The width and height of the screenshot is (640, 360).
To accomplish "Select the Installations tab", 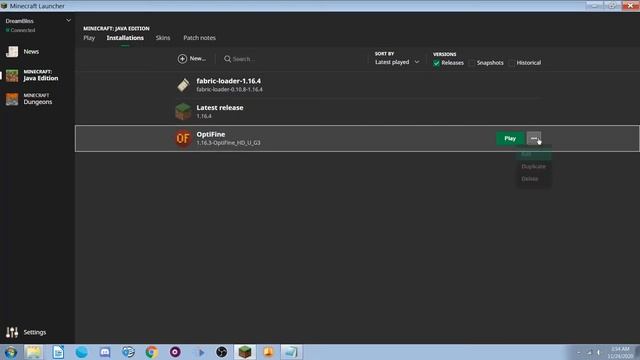I will [125, 38].
